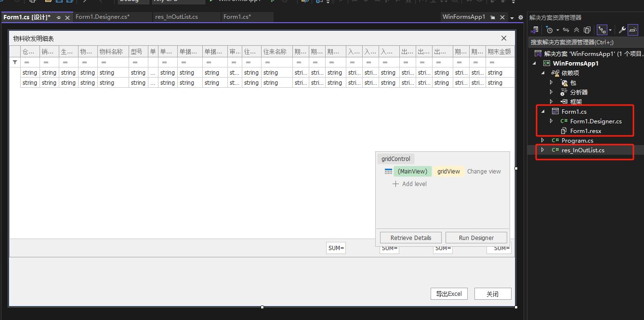Click the grid icon beside MainView in smart panel
Viewport: 644px width, 320px height.
click(388, 171)
